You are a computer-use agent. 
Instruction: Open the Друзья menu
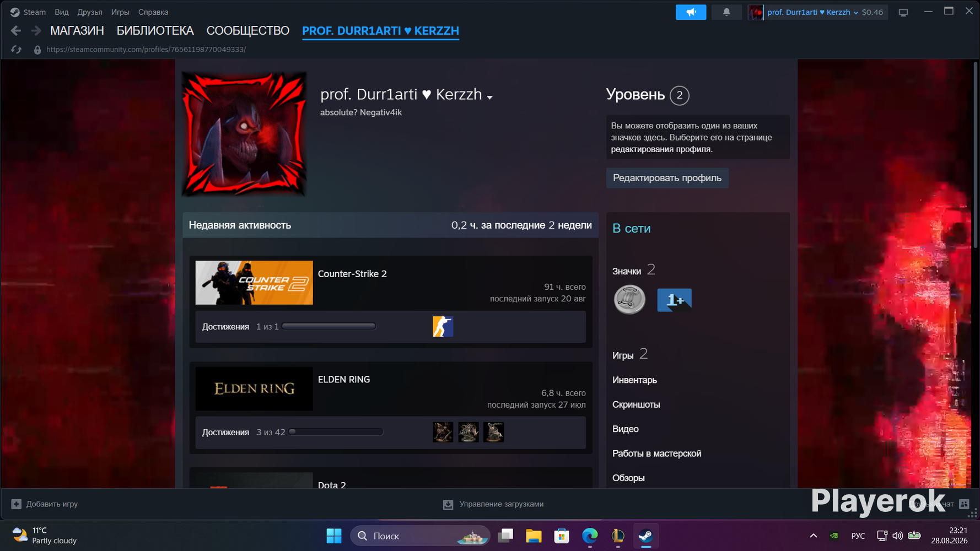(90, 12)
